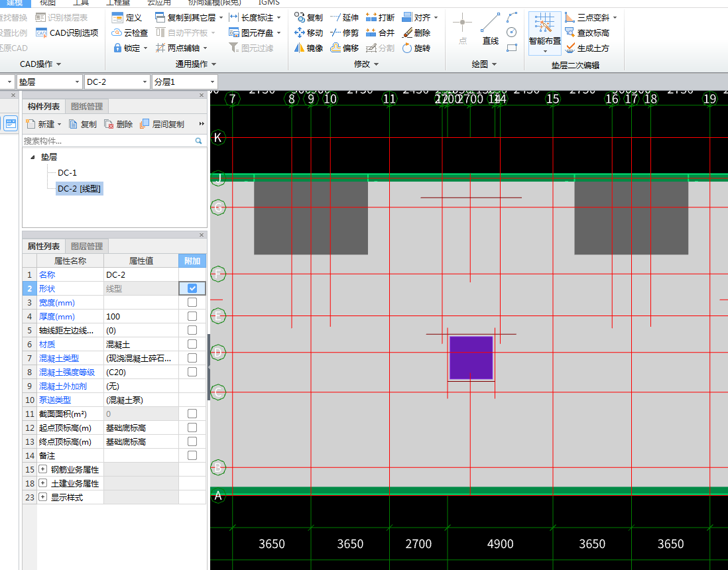Show more component list toolbar items
728x570 pixels.
(x=202, y=124)
